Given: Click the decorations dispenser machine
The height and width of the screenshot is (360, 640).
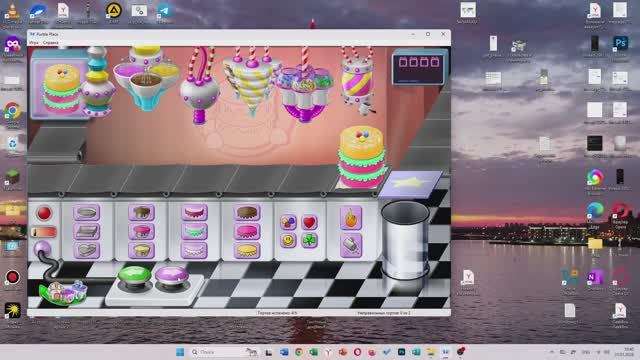Looking at the screenshot, I should click(x=304, y=93).
